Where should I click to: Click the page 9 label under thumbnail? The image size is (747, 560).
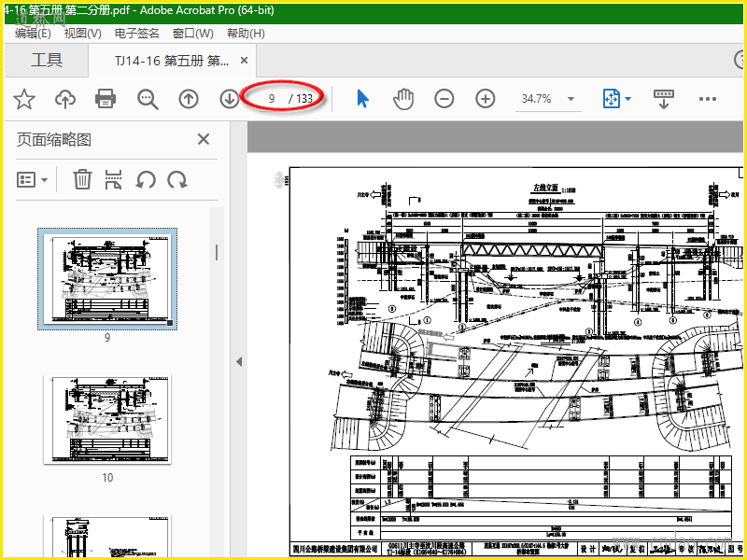107,338
